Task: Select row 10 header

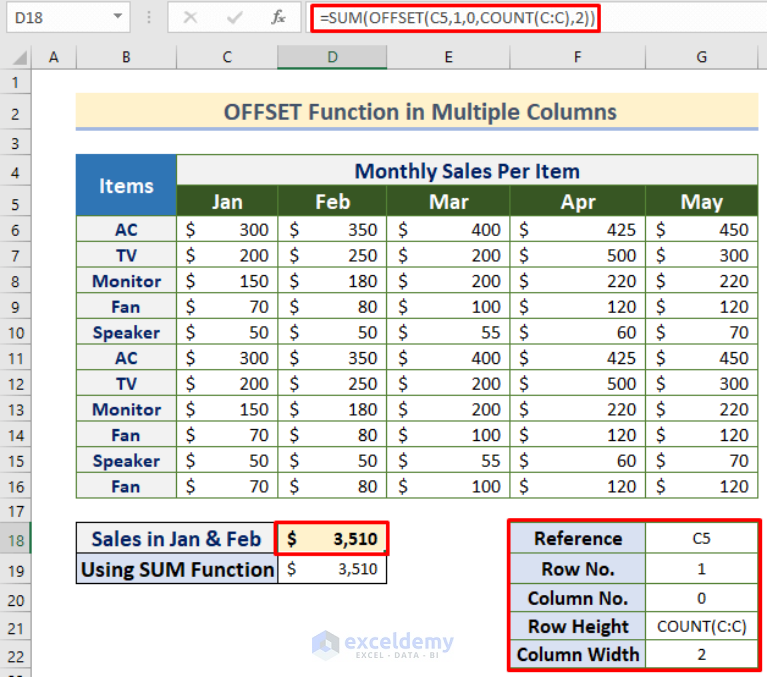Action: click(x=15, y=333)
